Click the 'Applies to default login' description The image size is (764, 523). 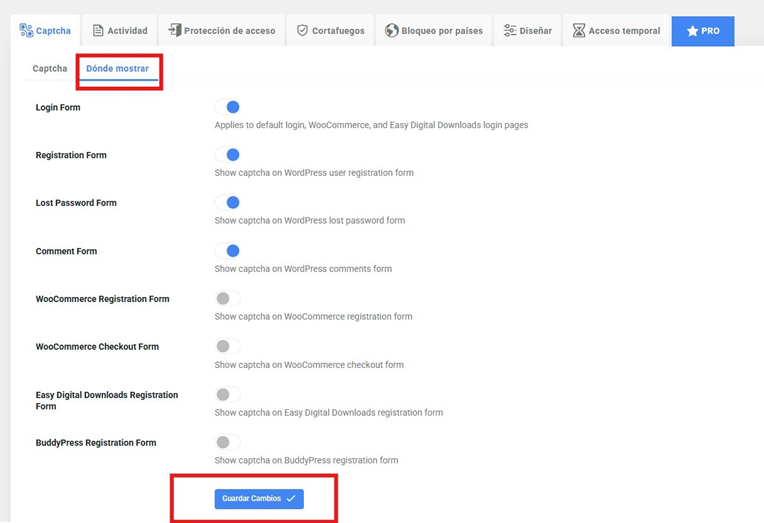pyautogui.click(x=371, y=125)
